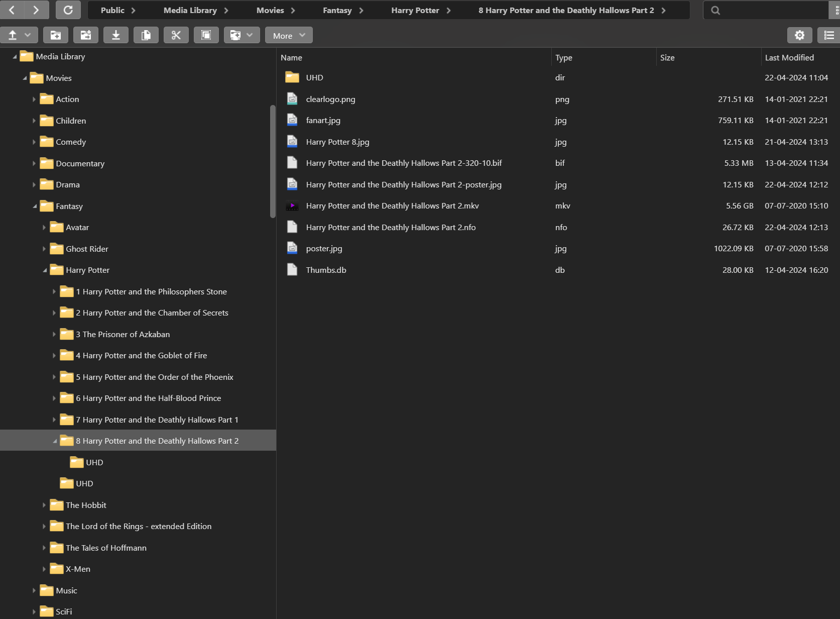Screen dimensions: 840x619
Task: Open the settings gear menu
Action: [800, 35]
